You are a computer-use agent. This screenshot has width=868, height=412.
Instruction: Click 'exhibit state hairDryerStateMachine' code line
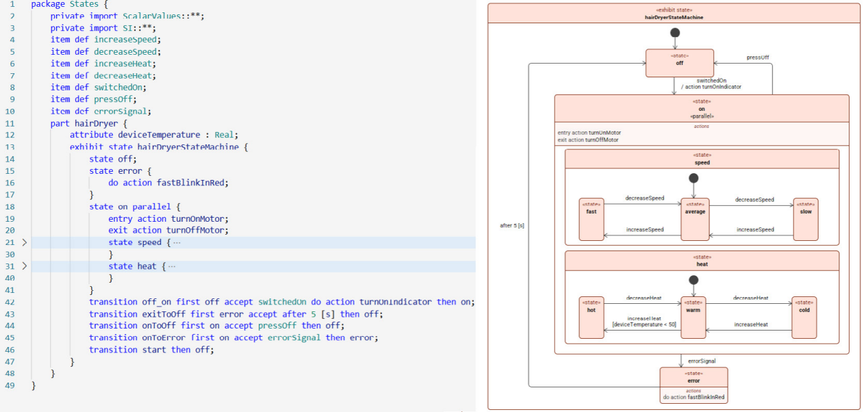pos(159,147)
